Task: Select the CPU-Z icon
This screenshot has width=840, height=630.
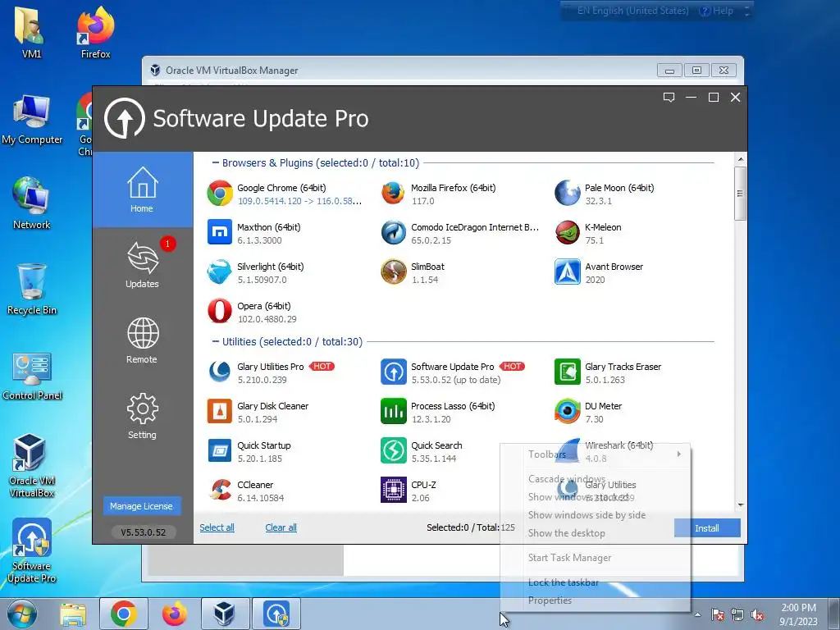Action: [x=393, y=490]
